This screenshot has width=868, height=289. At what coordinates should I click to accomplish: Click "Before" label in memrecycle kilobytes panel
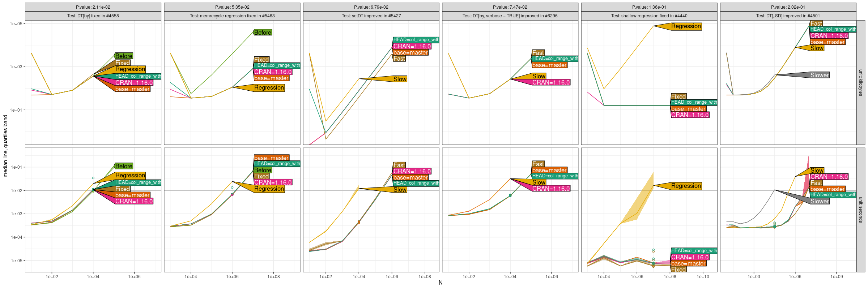(x=263, y=33)
